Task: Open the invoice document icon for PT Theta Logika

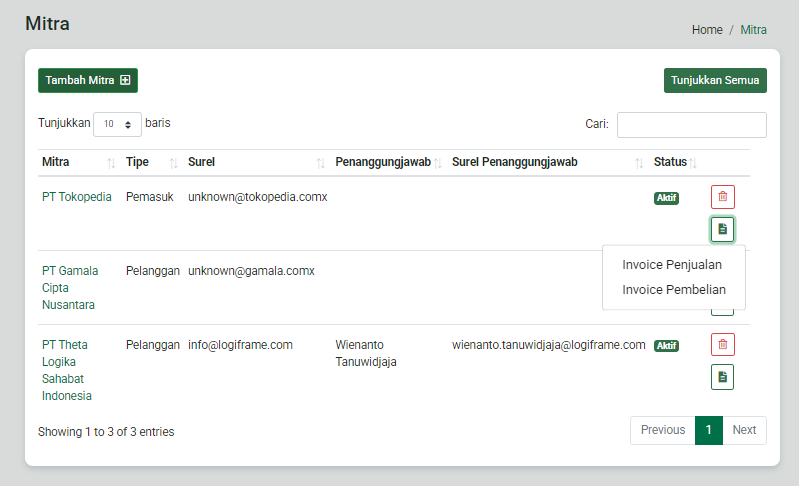Action: point(723,377)
